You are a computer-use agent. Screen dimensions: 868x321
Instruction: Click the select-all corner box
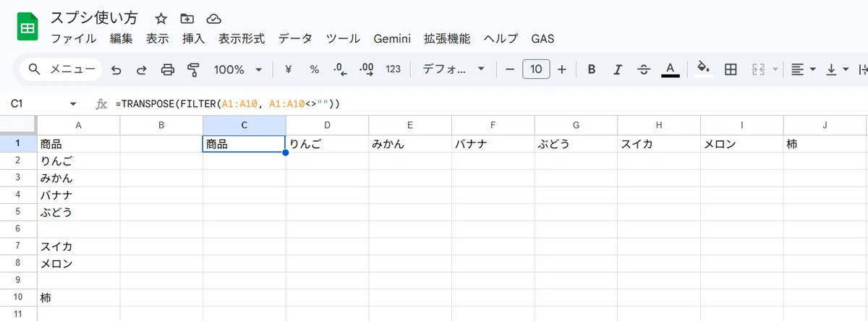(x=18, y=125)
